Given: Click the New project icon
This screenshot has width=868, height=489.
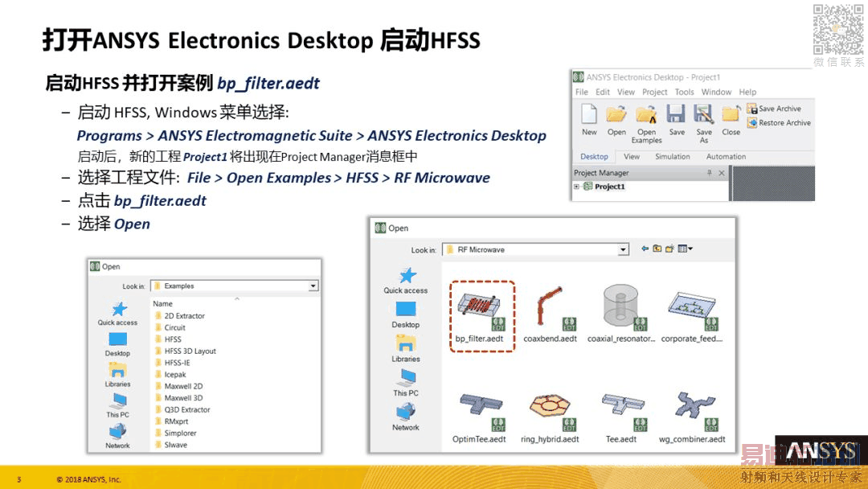Looking at the screenshot, I should pos(589,120).
